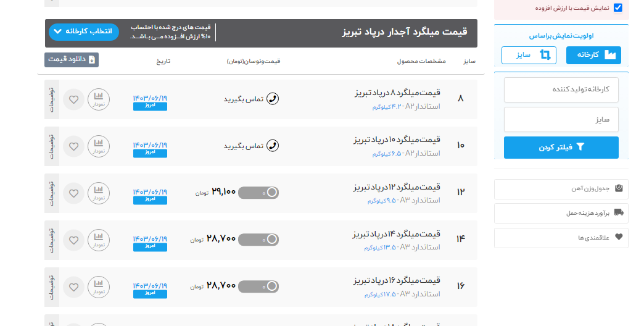
Task: Click the کارخانه تولید کننده input field
Action: 561,90
